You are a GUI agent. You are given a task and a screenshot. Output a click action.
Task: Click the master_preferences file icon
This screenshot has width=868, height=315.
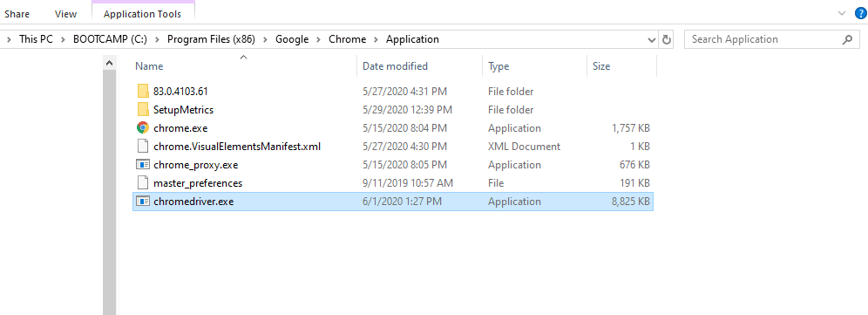143,182
